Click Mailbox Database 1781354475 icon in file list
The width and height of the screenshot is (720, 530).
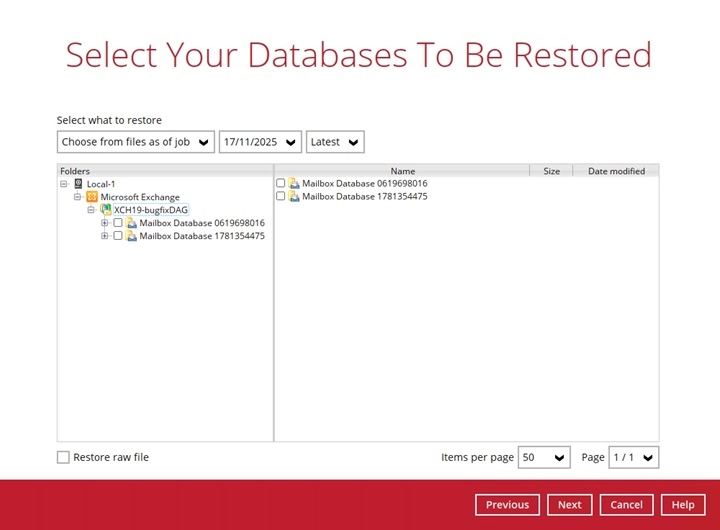click(x=294, y=197)
